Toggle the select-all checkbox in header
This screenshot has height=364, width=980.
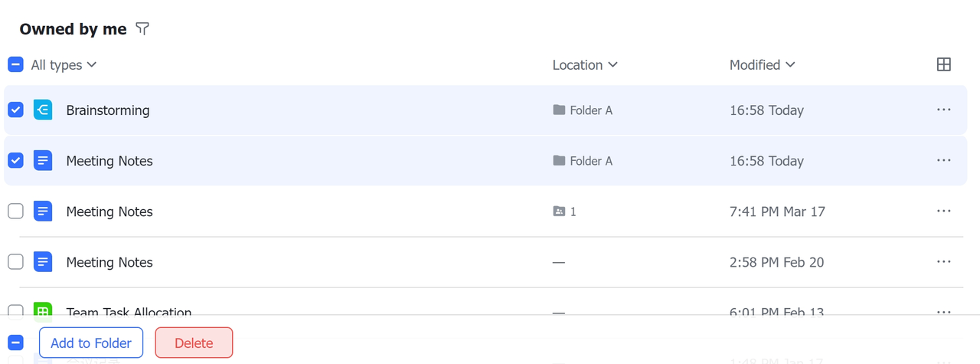15,65
